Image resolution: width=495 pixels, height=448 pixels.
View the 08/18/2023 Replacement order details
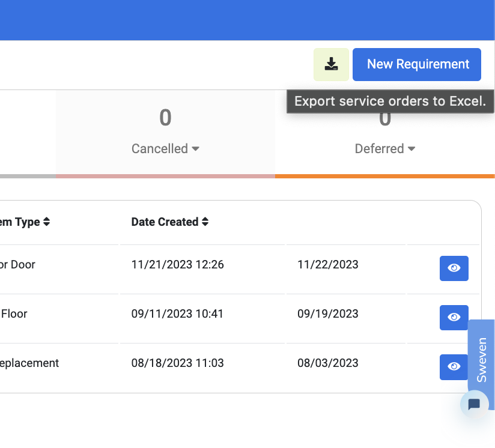454,367
